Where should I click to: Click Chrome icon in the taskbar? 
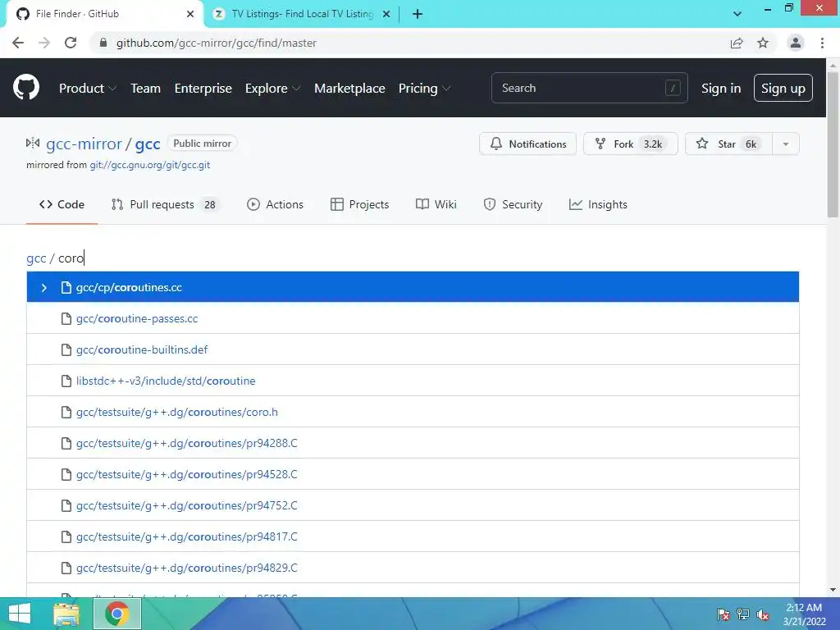(x=117, y=614)
